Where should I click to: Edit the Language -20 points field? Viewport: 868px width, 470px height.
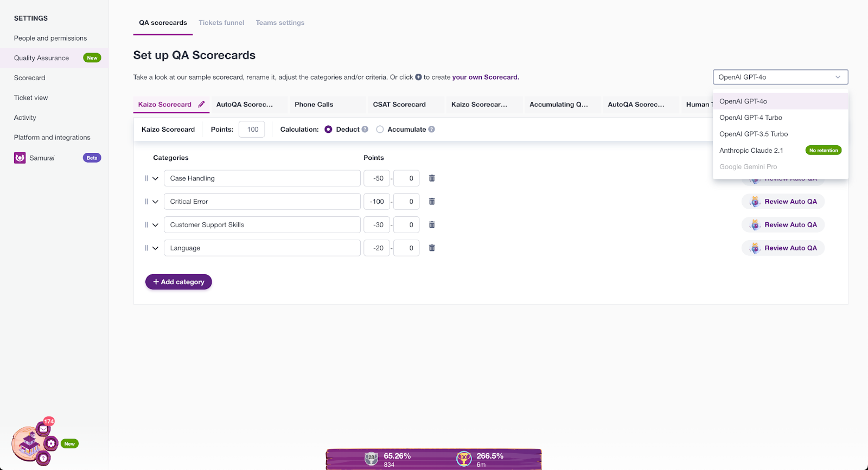pos(376,248)
